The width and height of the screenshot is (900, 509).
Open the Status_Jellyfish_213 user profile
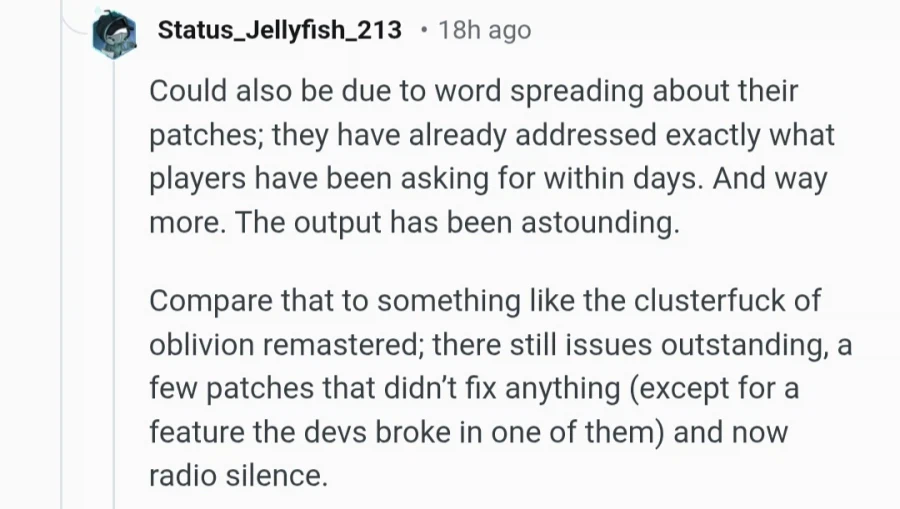tap(279, 31)
